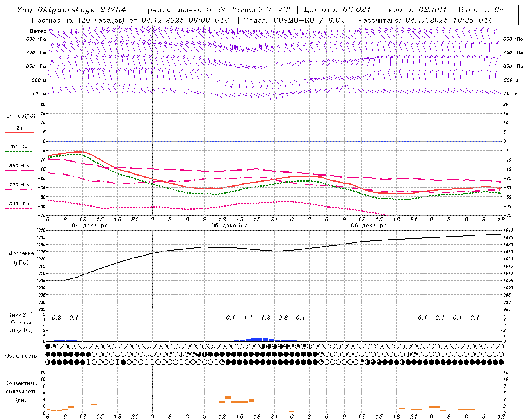Click the Рассчитано 04.12.2025 10:35 UTC timestamp
Screen dimensions: 525x420
pyautogui.click(x=426, y=20)
